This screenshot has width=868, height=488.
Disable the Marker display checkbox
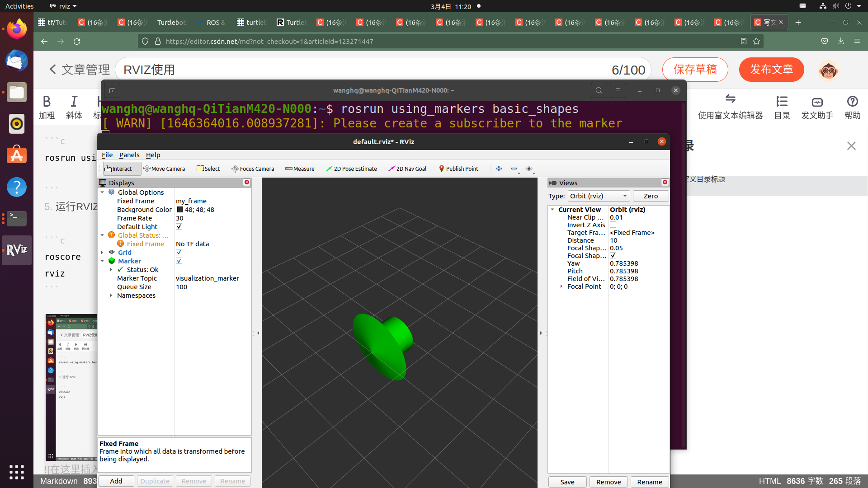coord(179,261)
